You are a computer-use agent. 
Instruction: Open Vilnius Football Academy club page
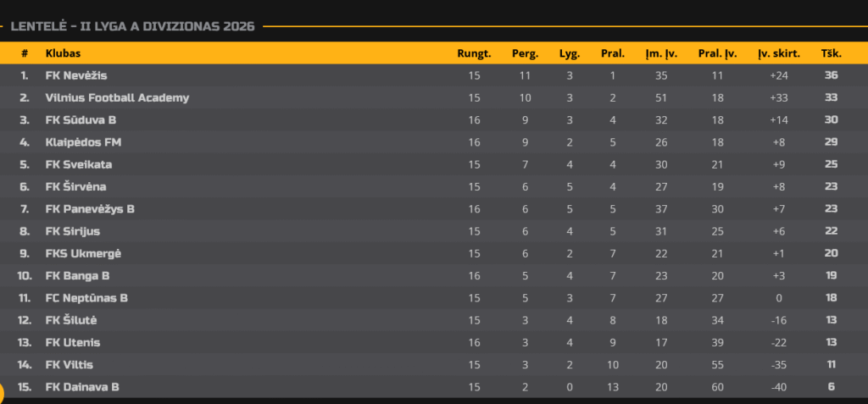pos(117,98)
